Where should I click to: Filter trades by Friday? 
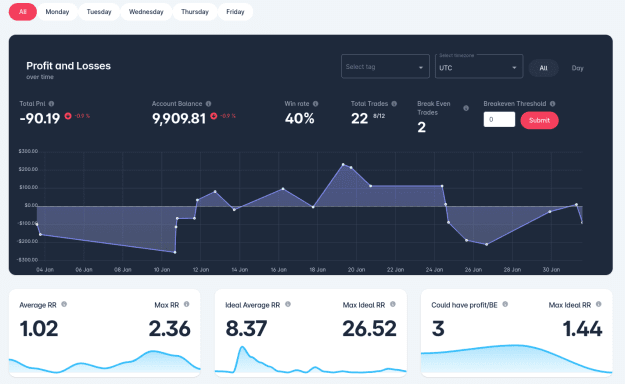(235, 12)
